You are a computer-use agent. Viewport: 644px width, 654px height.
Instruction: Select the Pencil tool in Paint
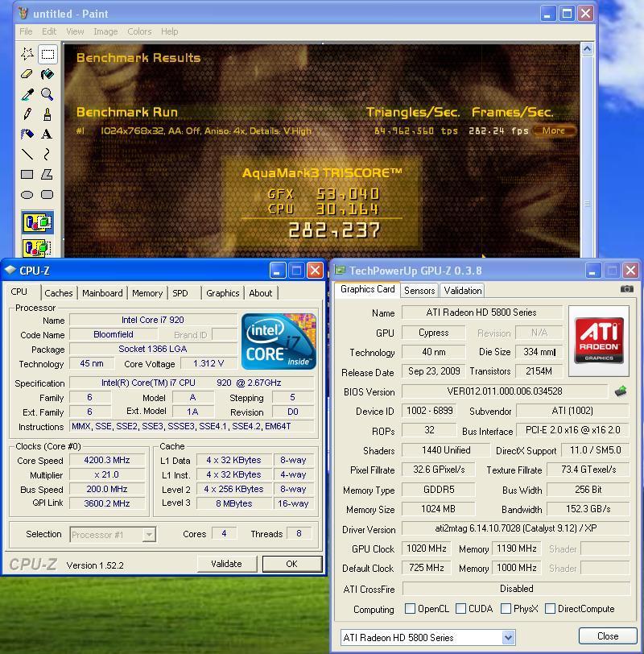pos(27,114)
